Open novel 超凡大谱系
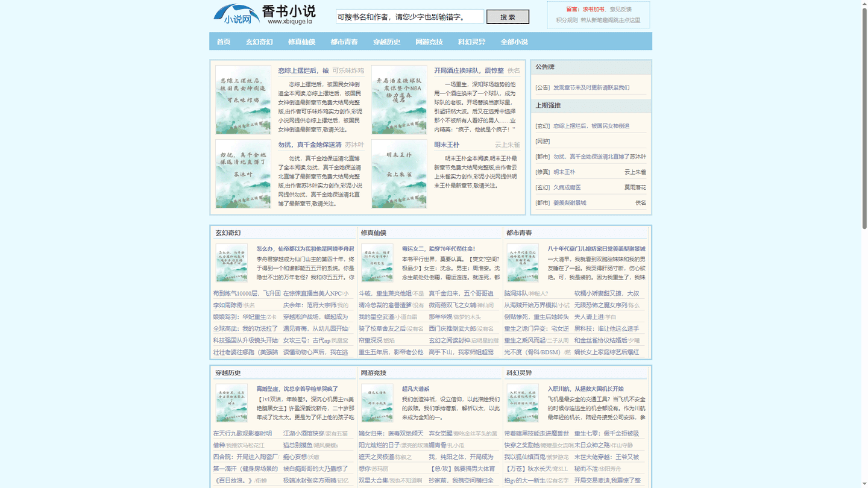The height and width of the screenshot is (488, 868). click(x=415, y=389)
